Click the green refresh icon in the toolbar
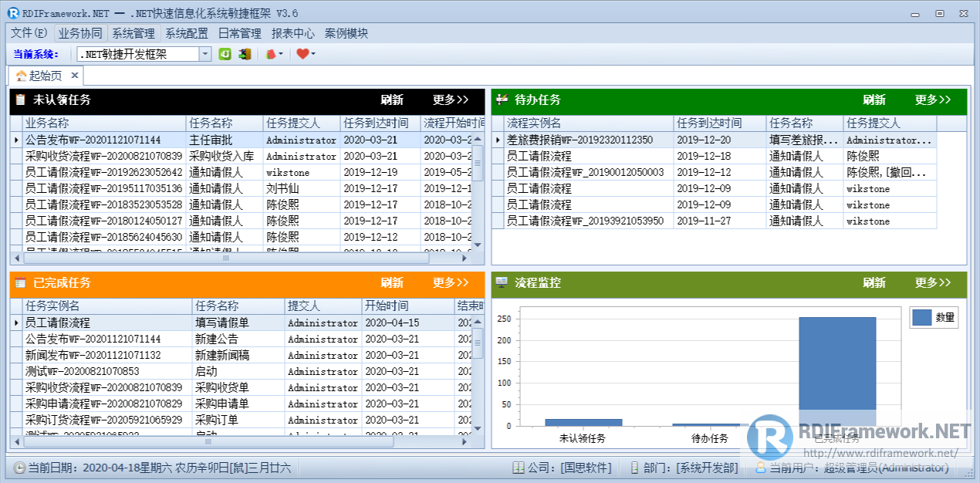The width and height of the screenshot is (980, 483). 225,53
